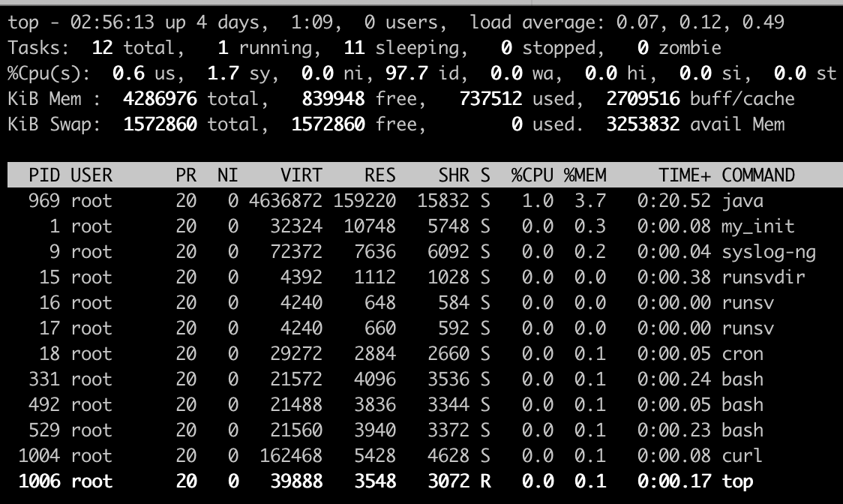Click java's virtual memory value 4636872

[x=286, y=201]
